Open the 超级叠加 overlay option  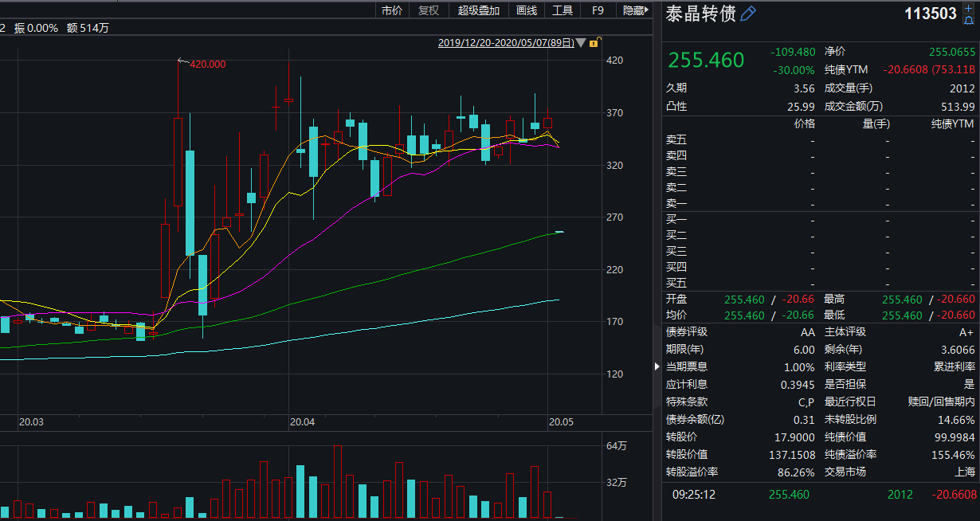[x=479, y=10]
